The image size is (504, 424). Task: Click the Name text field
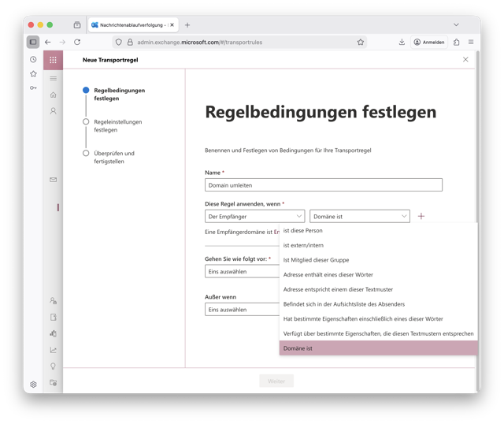(x=323, y=185)
